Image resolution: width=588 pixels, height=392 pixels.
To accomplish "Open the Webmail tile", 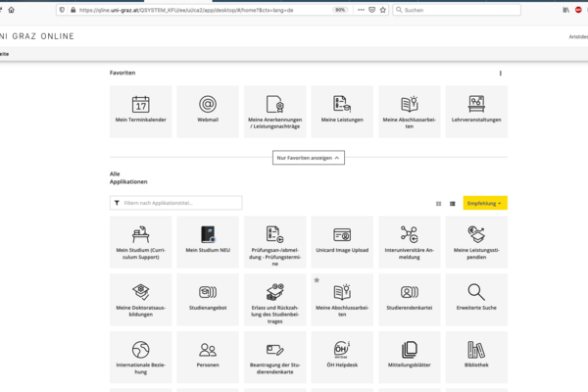I will pos(208,112).
